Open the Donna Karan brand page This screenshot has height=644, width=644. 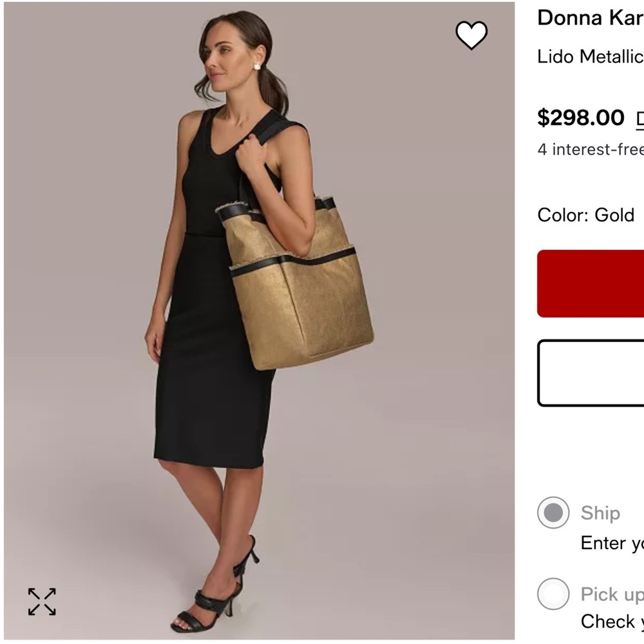click(589, 19)
